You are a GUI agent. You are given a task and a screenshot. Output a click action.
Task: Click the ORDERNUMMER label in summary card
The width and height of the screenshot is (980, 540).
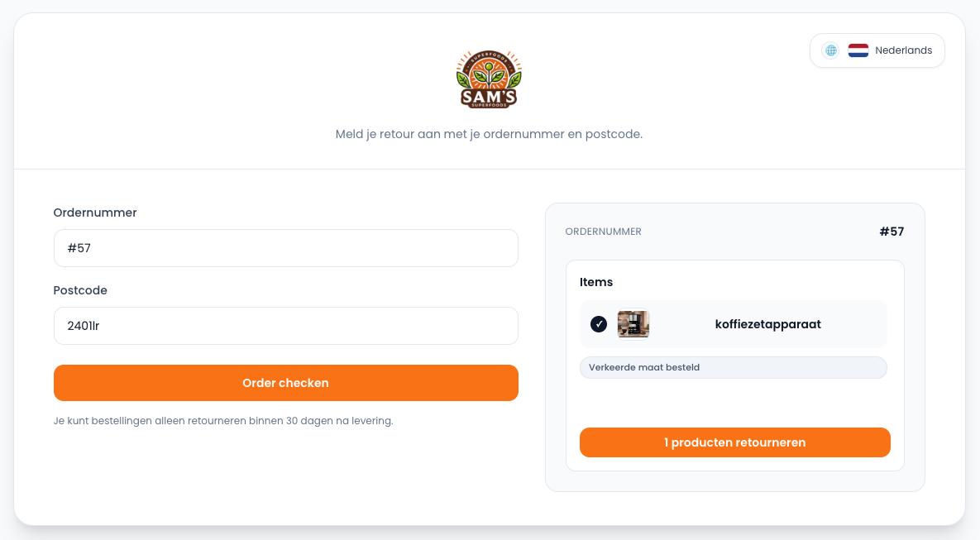(603, 232)
